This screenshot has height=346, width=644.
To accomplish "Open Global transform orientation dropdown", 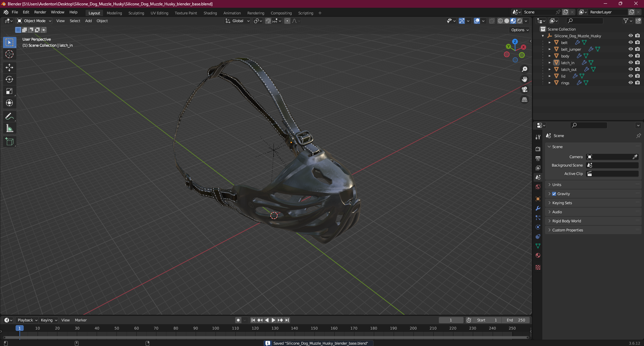I will [x=238, y=21].
